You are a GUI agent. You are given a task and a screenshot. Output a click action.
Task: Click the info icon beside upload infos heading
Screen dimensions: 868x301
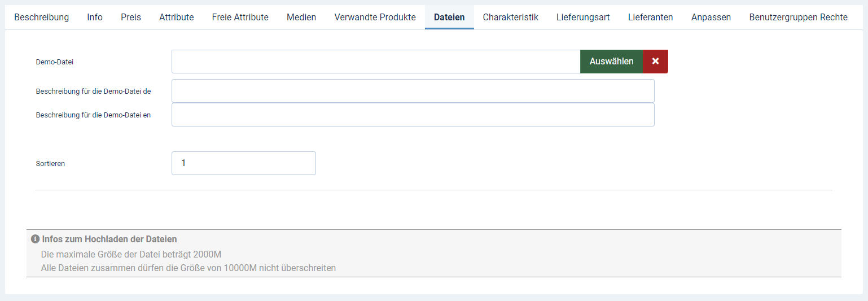35,239
